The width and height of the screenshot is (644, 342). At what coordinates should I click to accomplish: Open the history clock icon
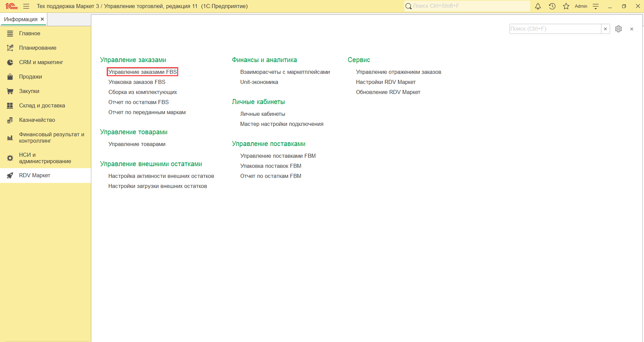coord(552,6)
